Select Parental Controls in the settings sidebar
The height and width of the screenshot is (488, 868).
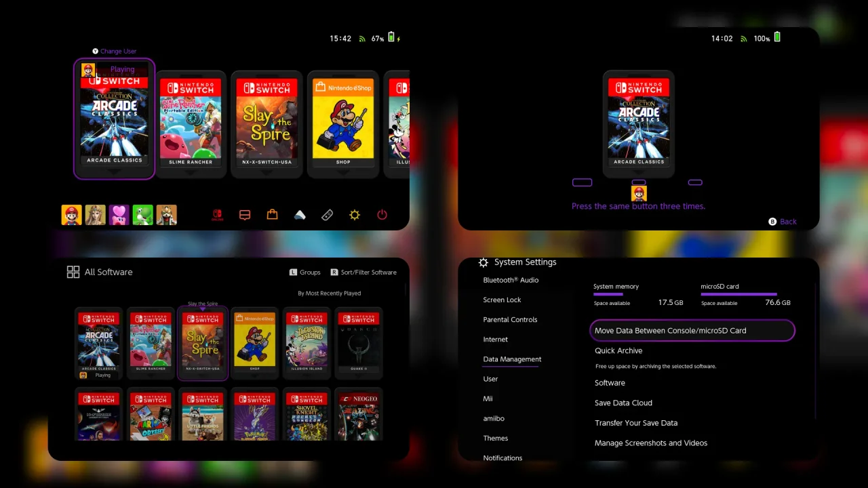(510, 320)
